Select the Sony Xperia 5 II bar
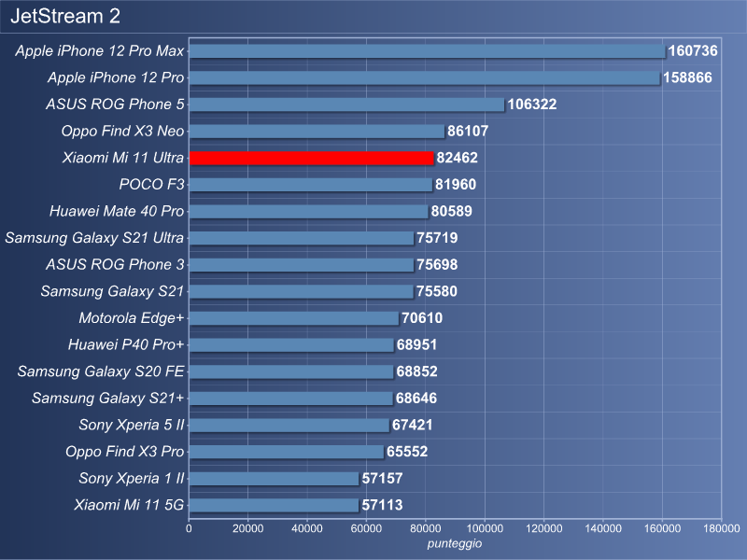 pos(289,425)
